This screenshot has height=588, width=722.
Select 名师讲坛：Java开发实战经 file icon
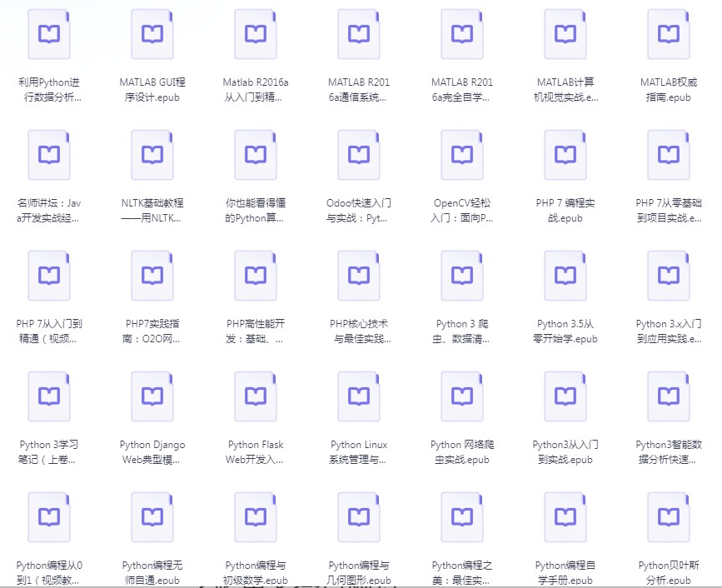point(49,155)
